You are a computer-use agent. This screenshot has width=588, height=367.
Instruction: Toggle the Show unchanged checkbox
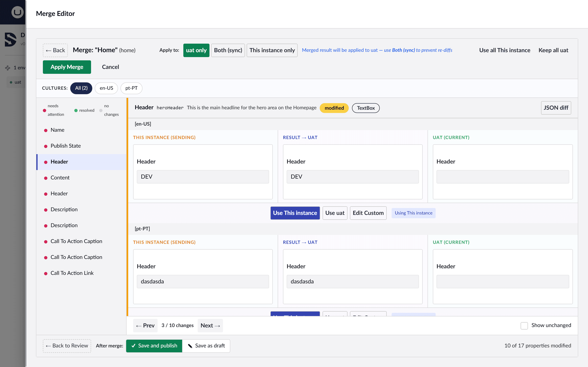pyautogui.click(x=524, y=325)
